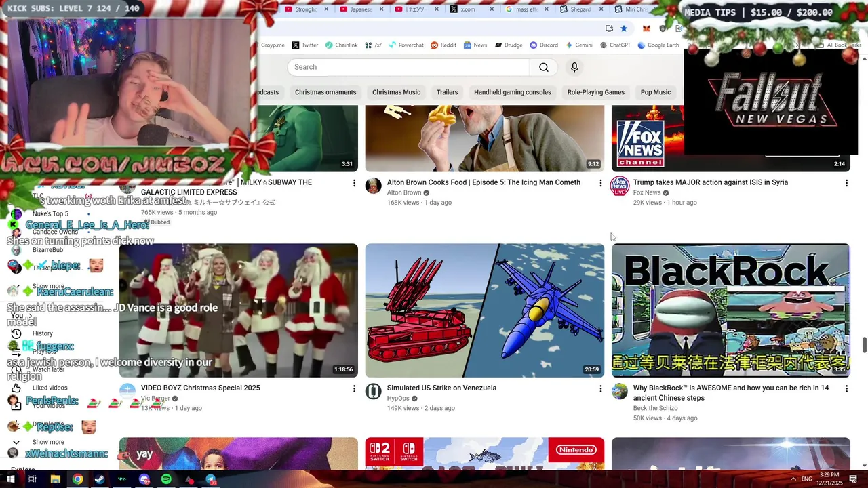The height and width of the screenshot is (488, 868).
Task: Open Google Earth bookmark
Action: click(658, 45)
